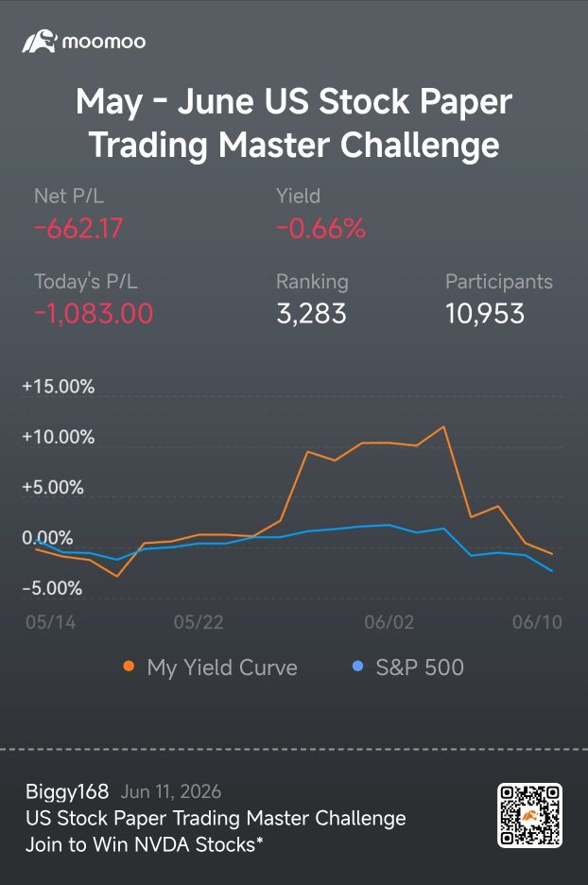The width and height of the screenshot is (588, 885).
Task: Click the orange yield curve peak point
Action: click(444, 426)
